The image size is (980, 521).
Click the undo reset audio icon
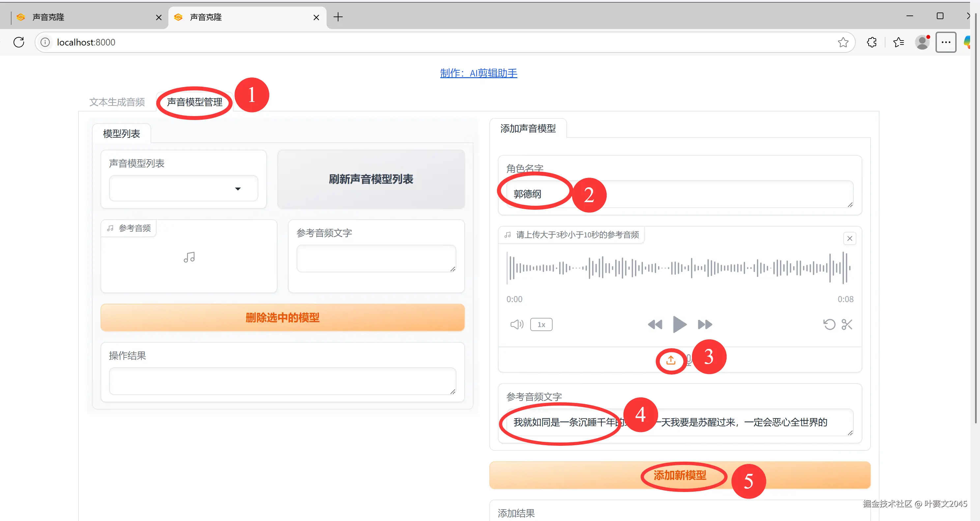click(829, 324)
